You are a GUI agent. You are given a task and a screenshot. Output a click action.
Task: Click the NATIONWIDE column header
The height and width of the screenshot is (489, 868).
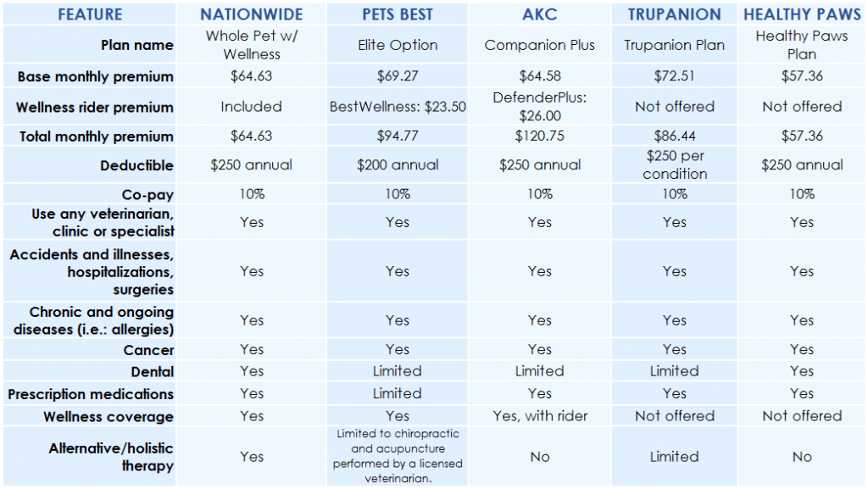pos(251,14)
